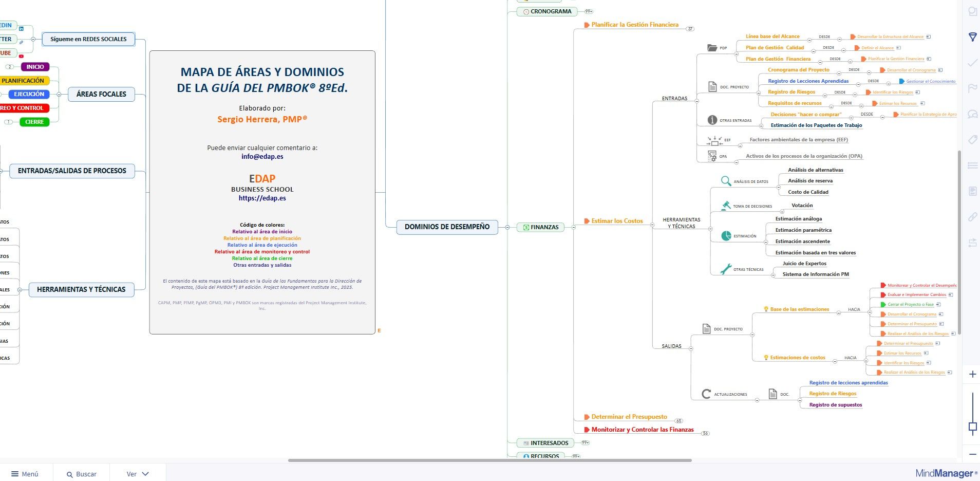The height and width of the screenshot is (481, 980).
Task: Click the Buscar magnifier icon in the bottom bar
Action: pyautogui.click(x=70, y=474)
